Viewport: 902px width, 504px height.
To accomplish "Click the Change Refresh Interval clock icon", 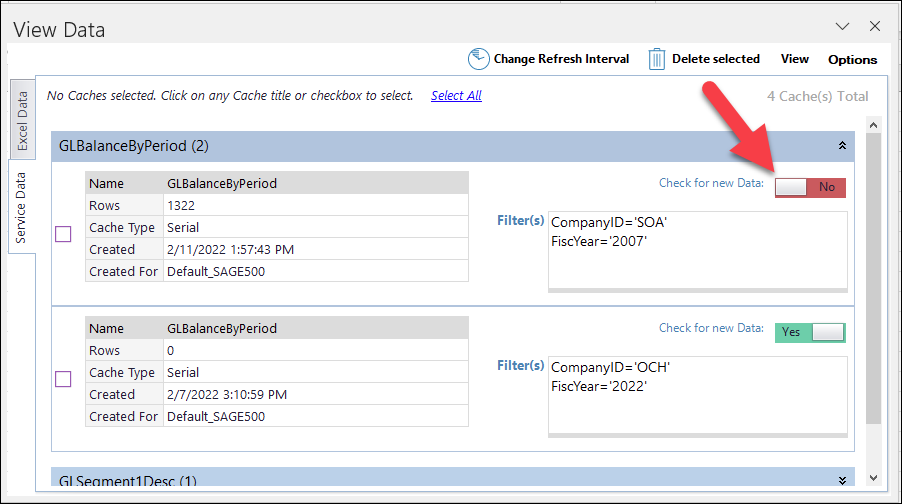I will click(478, 59).
